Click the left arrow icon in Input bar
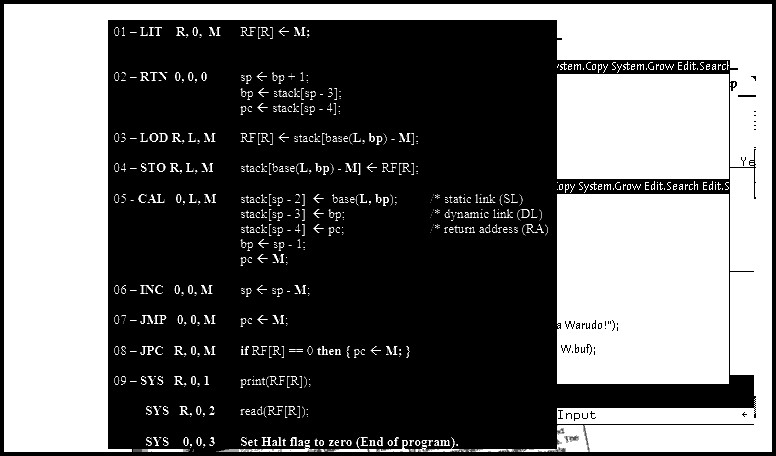The image size is (776, 456). coord(746,414)
